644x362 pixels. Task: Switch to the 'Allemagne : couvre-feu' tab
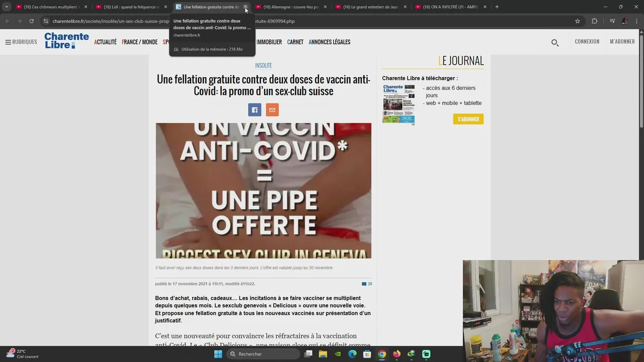291,7
